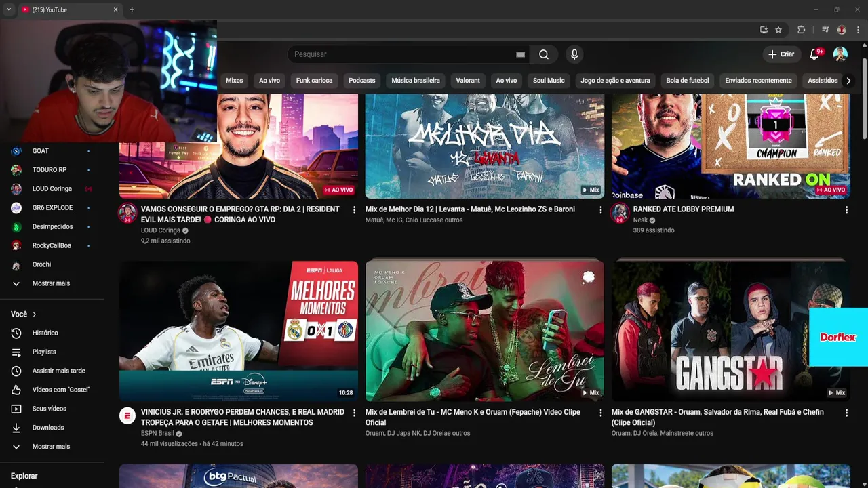Image resolution: width=868 pixels, height=488 pixels.
Task: Open Nesk channel name link
Action: click(x=640, y=220)
